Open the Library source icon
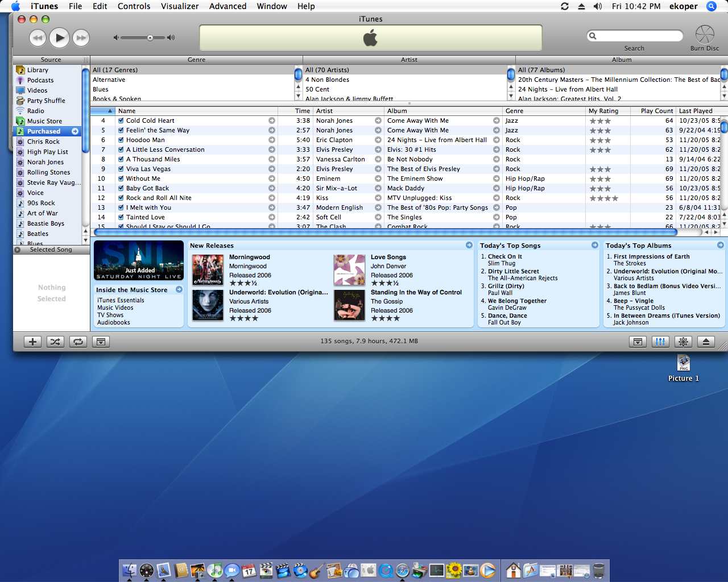The image size is (728, 582). [20, 70]
